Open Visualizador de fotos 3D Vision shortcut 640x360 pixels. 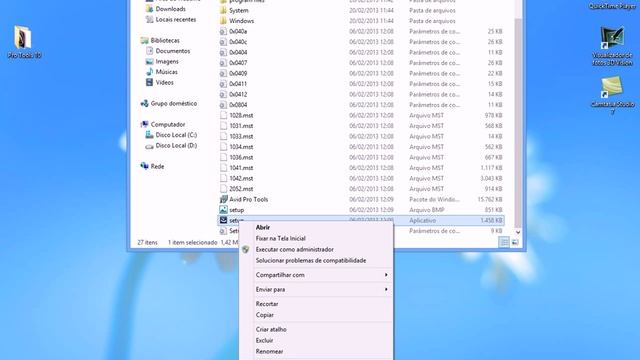pos(612,38)
